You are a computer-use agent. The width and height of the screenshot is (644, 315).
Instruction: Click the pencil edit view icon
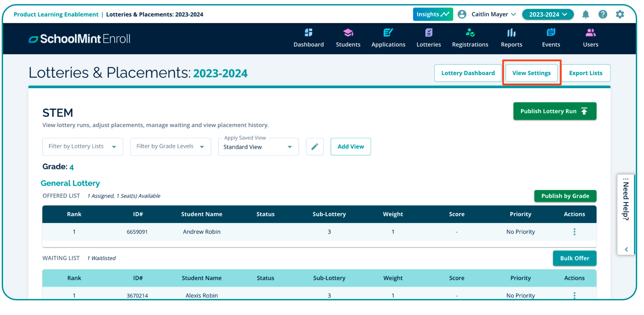(x=314, y=146)
